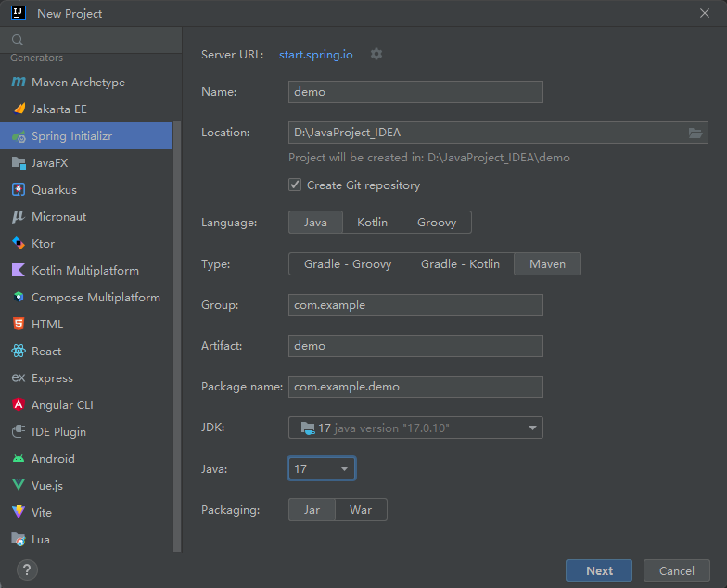The width and height of the screenshot is (727, 588).
Task: Click the project Name field
Action: pyautogui.click(x=415, y=92)
